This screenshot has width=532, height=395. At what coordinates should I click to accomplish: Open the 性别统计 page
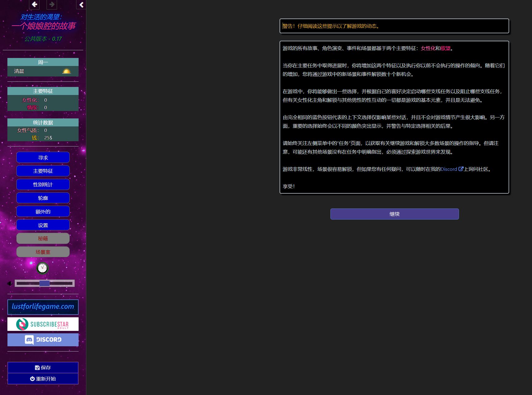[x=43, y=184]
